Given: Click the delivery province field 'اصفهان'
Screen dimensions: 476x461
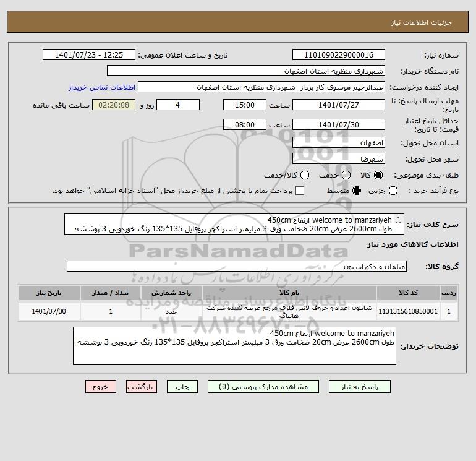Looking at the screenshot, I should coord(339,142).
